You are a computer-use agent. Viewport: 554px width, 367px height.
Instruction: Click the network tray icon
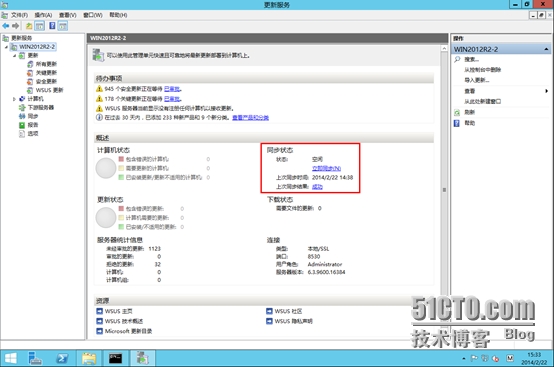485,359
